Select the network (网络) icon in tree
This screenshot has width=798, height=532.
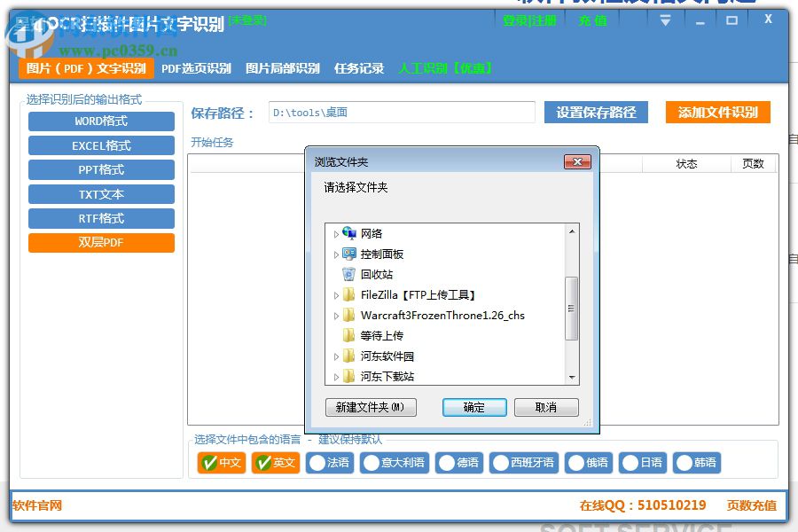(349, 233)
